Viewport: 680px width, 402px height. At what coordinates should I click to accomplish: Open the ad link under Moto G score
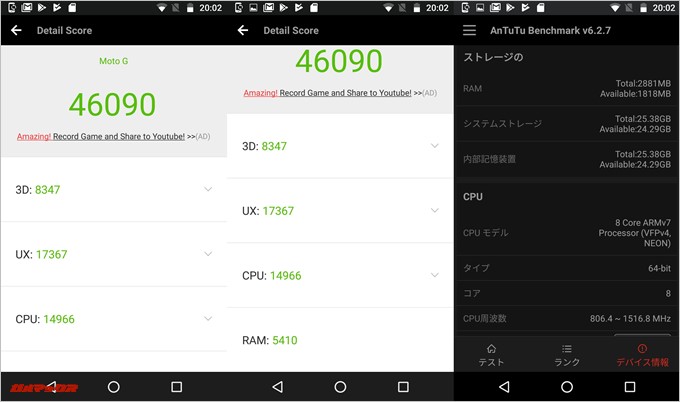coord(114,137)
